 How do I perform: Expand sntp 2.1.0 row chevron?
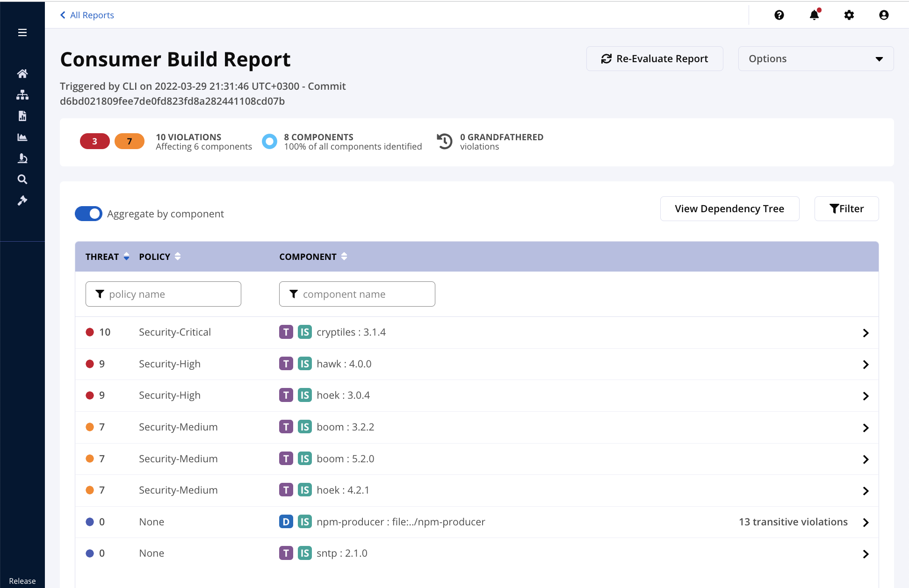coord(866,554)
